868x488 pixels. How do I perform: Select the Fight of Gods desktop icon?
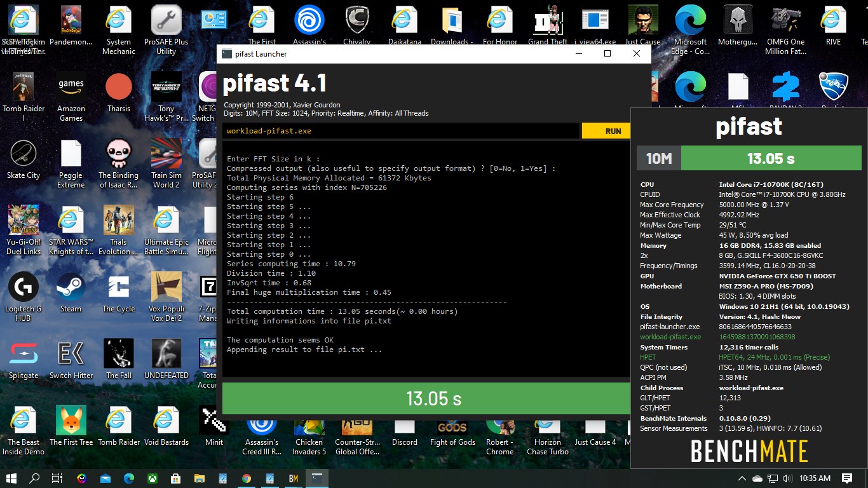pos(452,432)
